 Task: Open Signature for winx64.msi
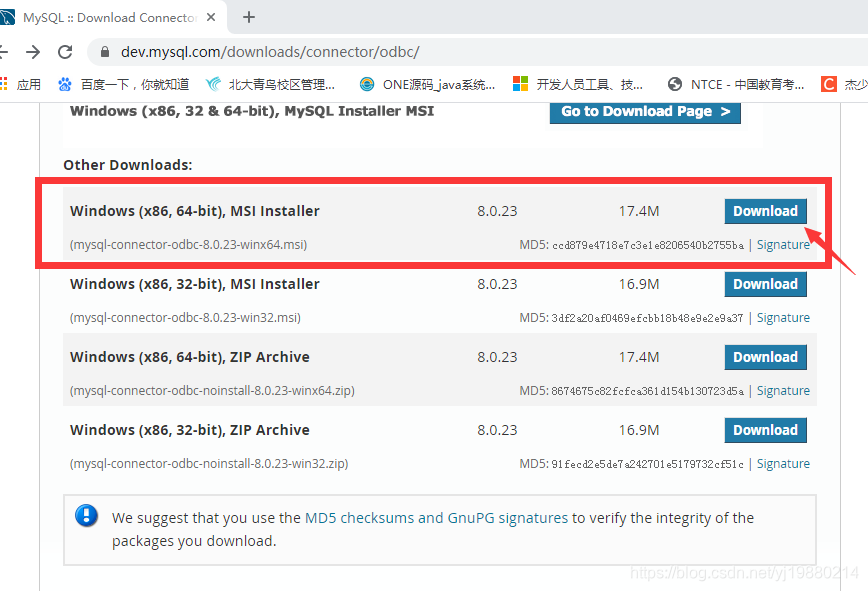coord(783,245)
